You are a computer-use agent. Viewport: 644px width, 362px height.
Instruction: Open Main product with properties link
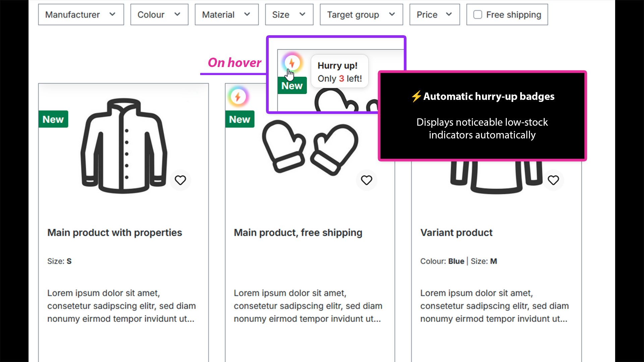pyautogui.click(x=115, y=233)
